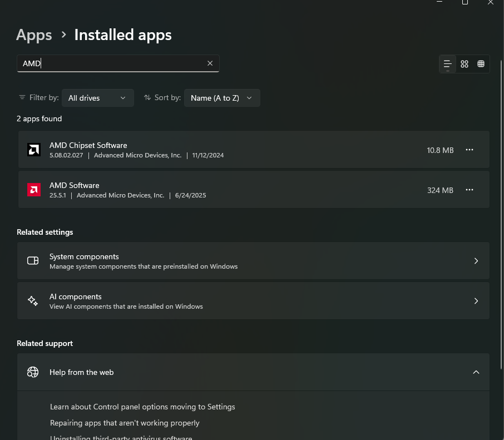Click the Installed apps breadcrumb title
Screen dimensions: 504x440
pyautogui.click(x=123, y=35)
